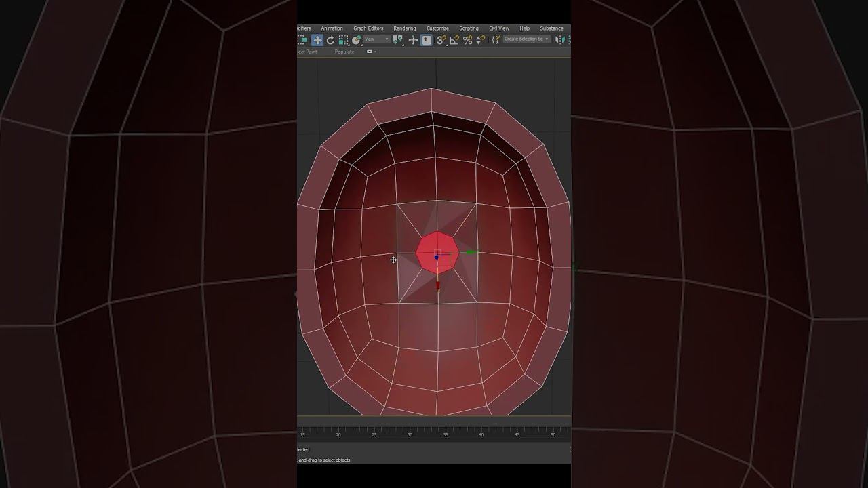This screenshot has height=488, width=868.
Task: Click frame 30 on the timeline
Action: click(x=410, y=434)
